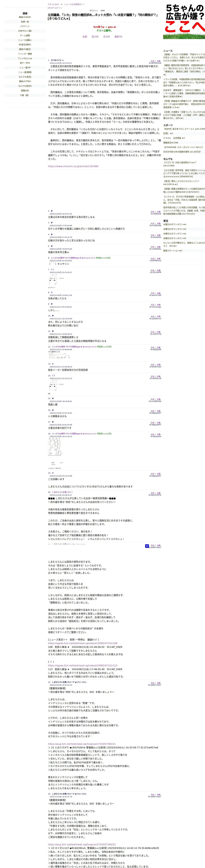205x868 pixels.
Task: Open the UPLIFT link
Action: [50, 8]
